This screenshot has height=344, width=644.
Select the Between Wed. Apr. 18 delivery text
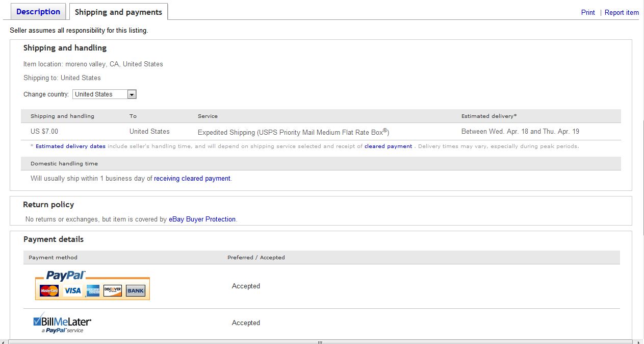tap(520, 132)
